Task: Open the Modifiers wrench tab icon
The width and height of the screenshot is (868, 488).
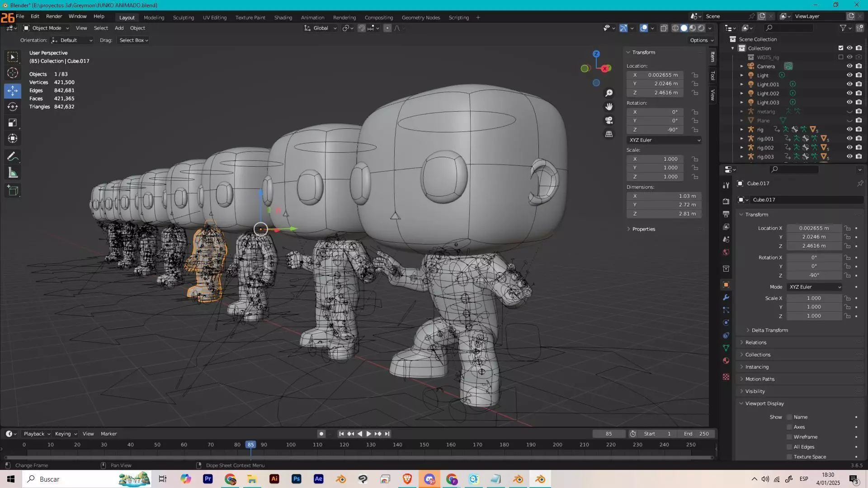Action: [726, 297]
